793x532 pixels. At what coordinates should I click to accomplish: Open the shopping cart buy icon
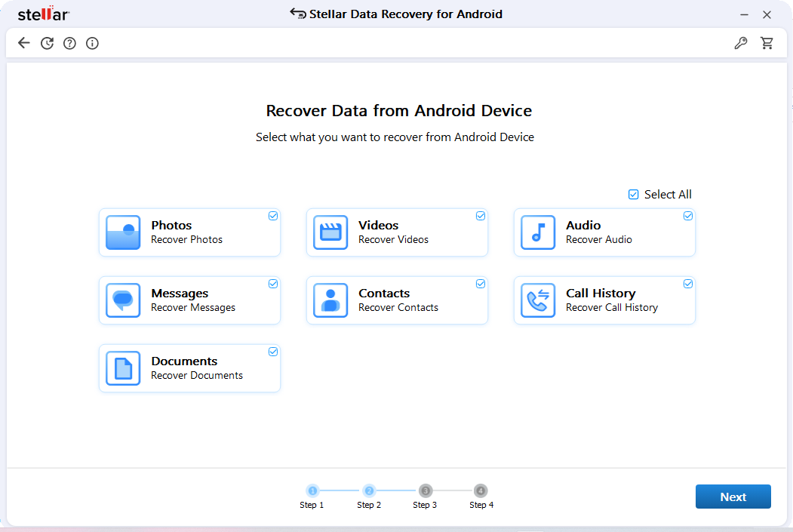(x=767, y=43)
